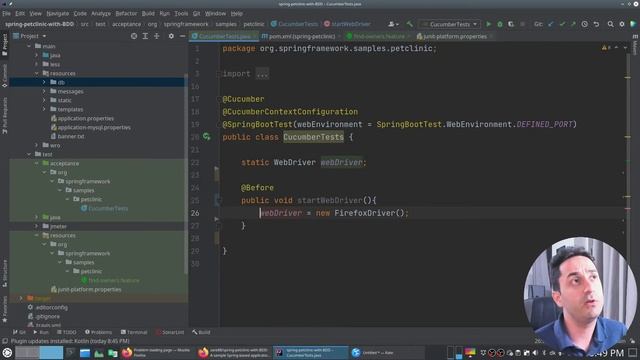Open Pull Requests side tab
Screen dimensions: 640x360
pyautogui.click(x=4, y=116)
